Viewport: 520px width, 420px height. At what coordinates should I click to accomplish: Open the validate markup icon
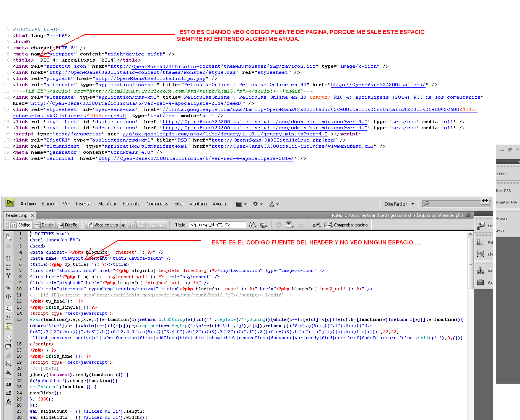click(x=317, y=225)
